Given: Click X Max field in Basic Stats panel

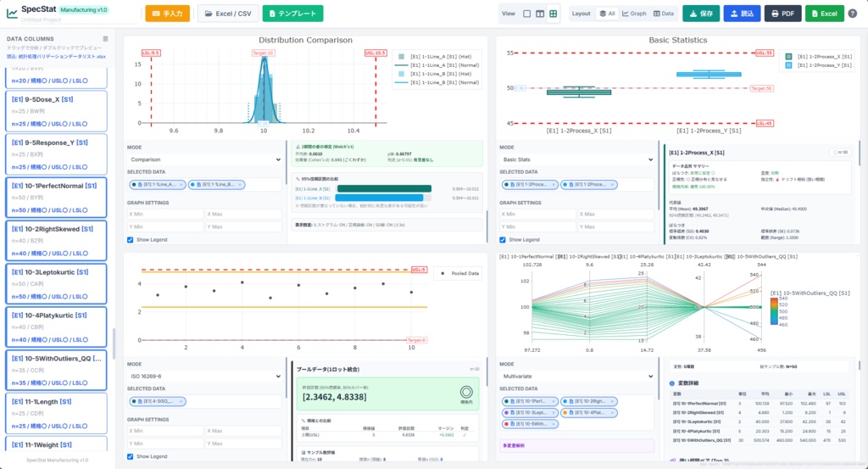Looking at the screenshot, I should pos(616,215).
